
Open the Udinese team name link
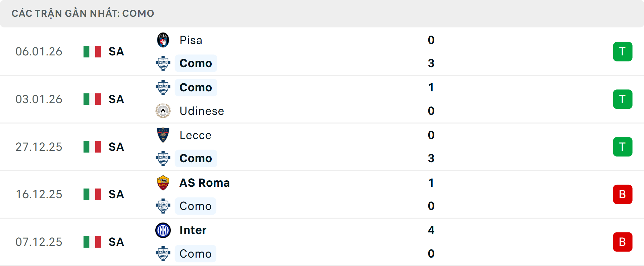pyautogui.click(x=202, y=111)
